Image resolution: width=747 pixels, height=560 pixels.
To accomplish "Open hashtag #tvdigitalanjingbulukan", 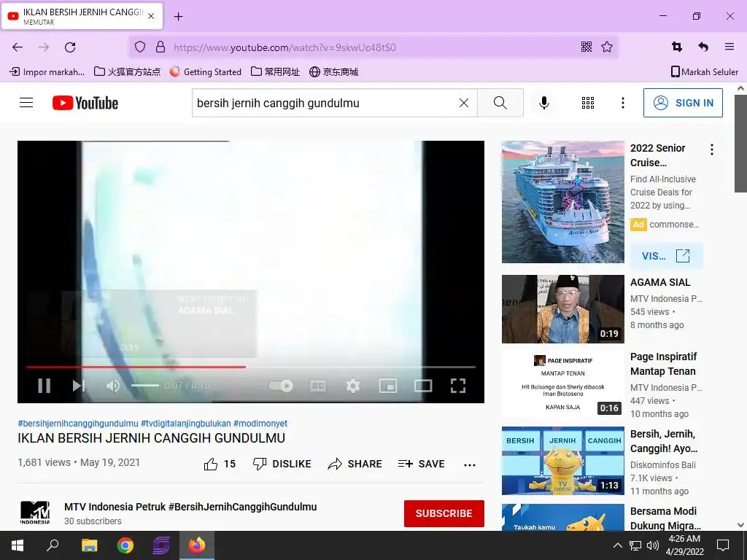I will tap(186, 424).
